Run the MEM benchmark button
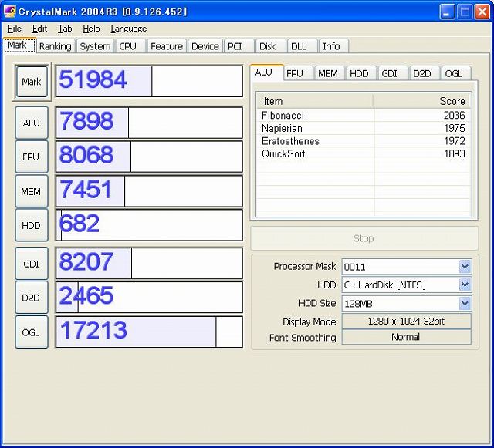Screen dimensions: 494x448 [32, 191]
